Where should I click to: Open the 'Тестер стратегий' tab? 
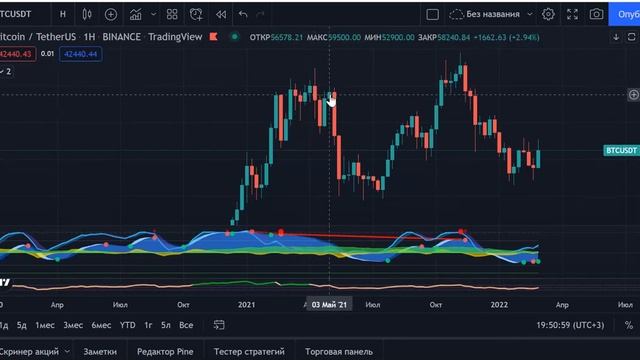[249, 351]
